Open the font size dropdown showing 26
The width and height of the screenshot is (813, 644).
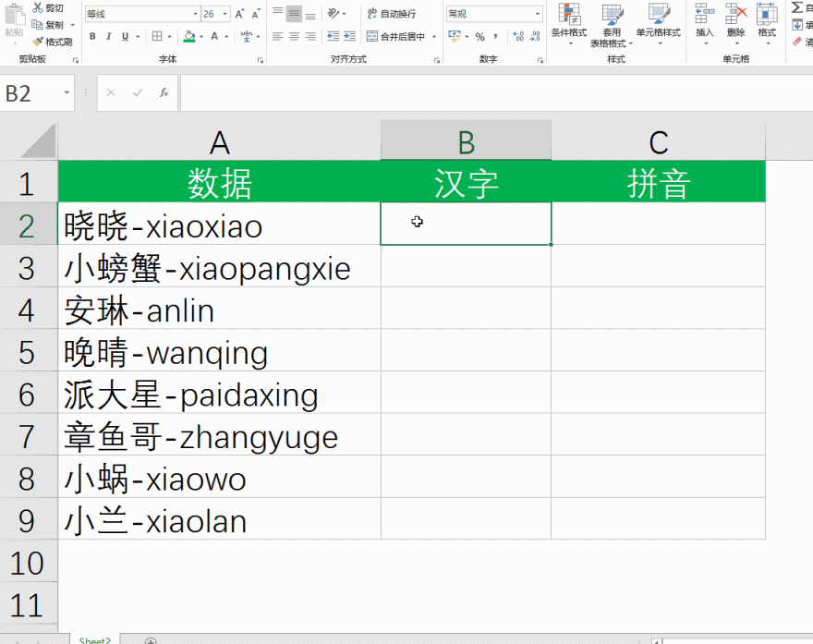(x=224, y=14)
